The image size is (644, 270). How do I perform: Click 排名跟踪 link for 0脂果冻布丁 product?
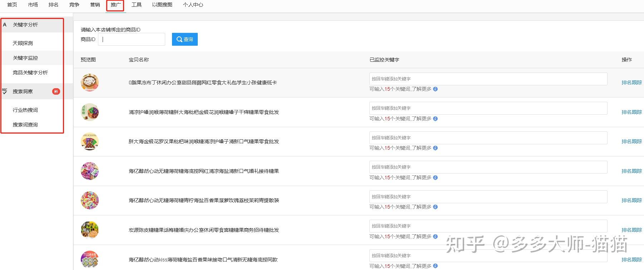tap(632, 82)
